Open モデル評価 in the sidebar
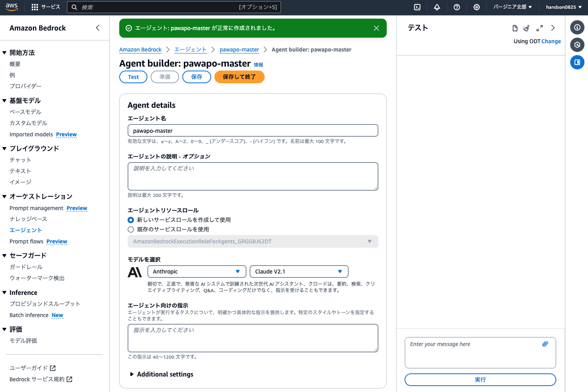 (23, 341)
